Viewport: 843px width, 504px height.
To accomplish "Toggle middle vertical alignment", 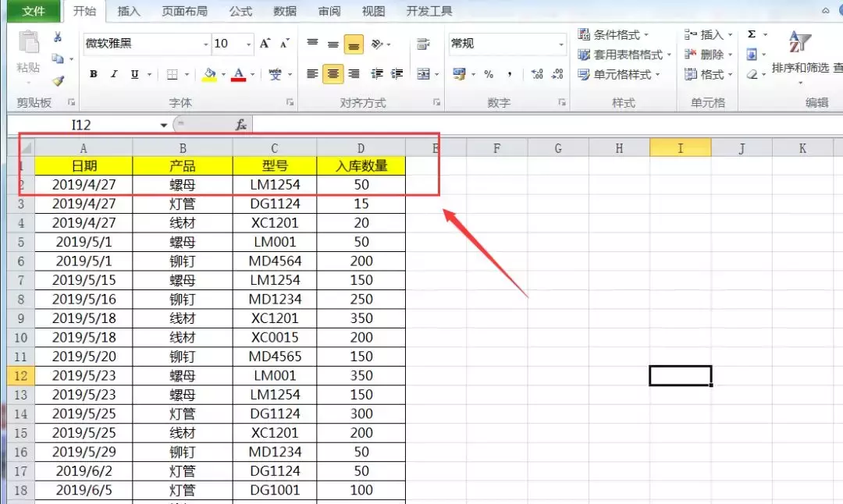I will point(333,44).
